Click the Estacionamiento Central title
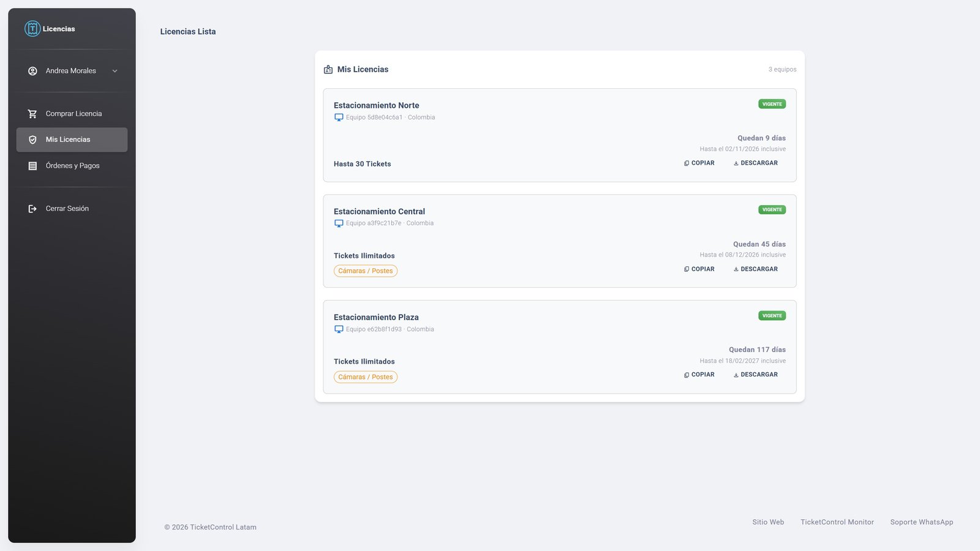This screenshot has width=980, height=551. pos(379,212)
